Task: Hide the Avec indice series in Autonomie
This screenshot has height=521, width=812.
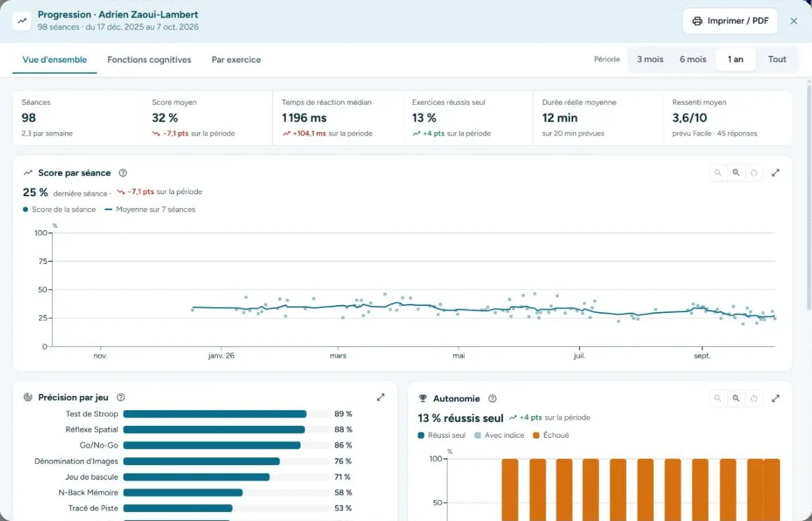Action: tap(499, 435)
